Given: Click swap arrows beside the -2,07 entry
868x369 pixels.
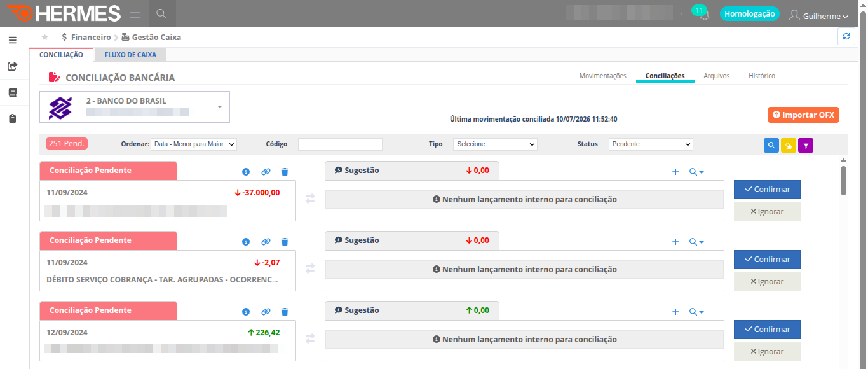Looking at the screenshot, I should [x=310, y=268].
